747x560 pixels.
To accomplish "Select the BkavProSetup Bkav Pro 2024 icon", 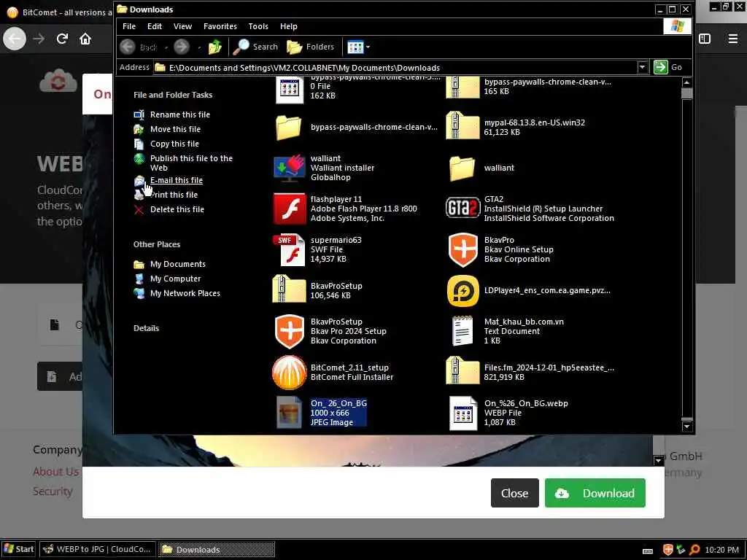I will coord(289,332).
